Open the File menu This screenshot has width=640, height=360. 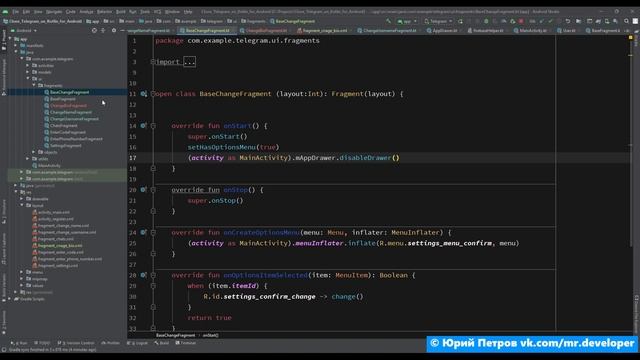(16, 12)
